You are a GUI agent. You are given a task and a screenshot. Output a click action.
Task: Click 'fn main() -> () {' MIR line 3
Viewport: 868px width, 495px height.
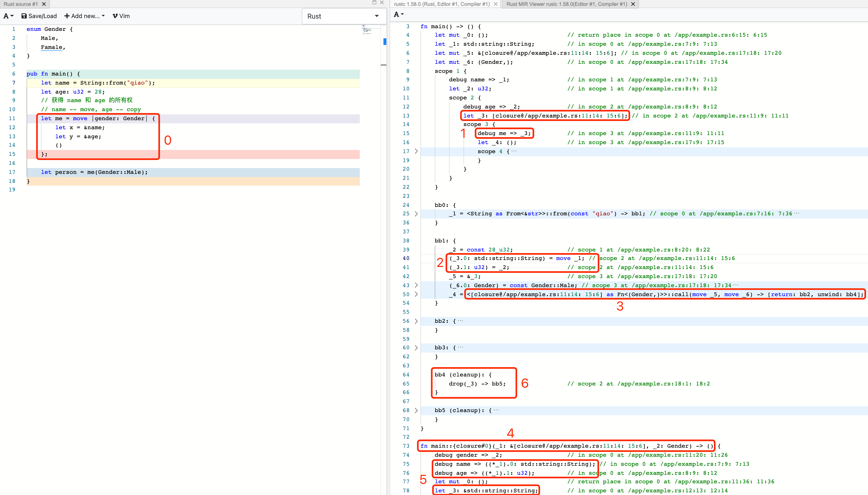tap(450, 27)
